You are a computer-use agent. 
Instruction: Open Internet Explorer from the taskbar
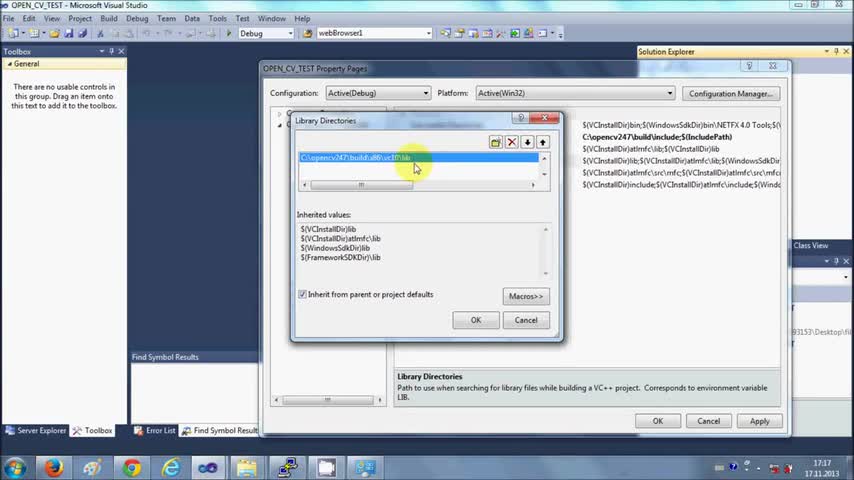(x=170, y=467)
